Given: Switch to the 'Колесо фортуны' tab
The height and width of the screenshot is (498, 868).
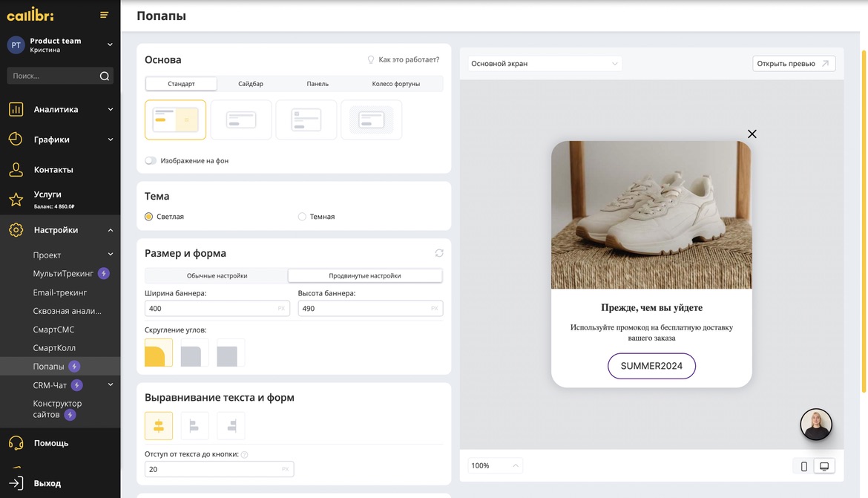Looking at the screenshot, I should pos(395,84).
